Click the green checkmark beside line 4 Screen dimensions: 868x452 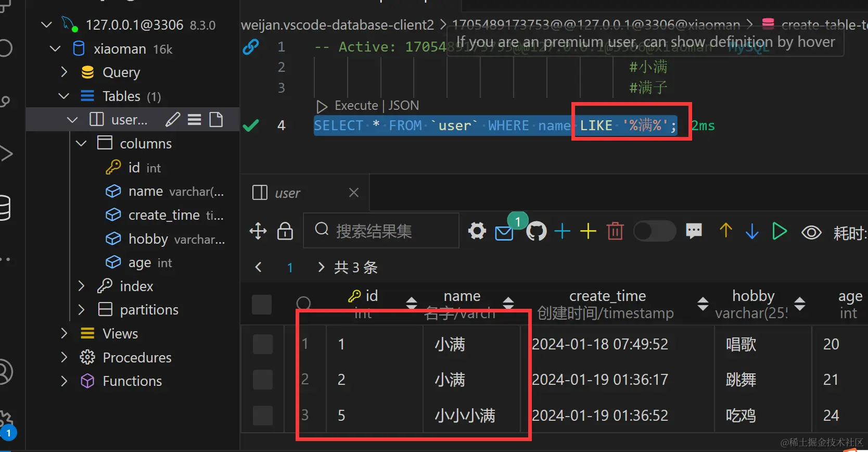coord(251,125)
